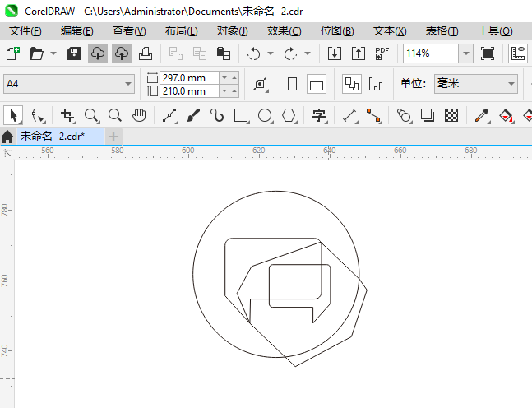Toggle the rulers display icon
This screenshot has height=408, width=532.
point(518,53)
